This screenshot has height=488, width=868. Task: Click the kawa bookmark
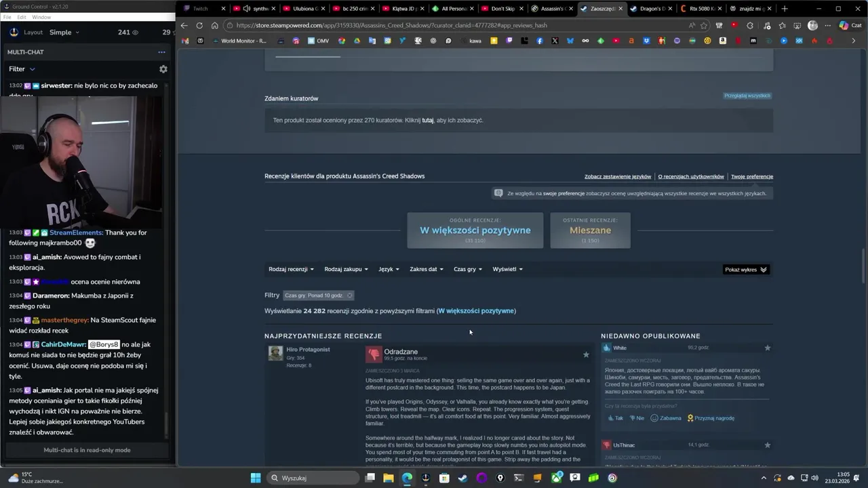(471, 41)
